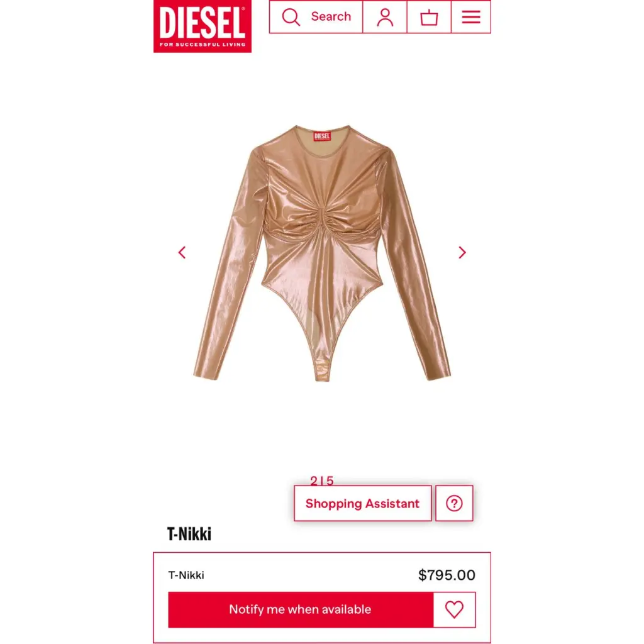Add T-Nikki to wishlist with heart

[x=454, y=609]
